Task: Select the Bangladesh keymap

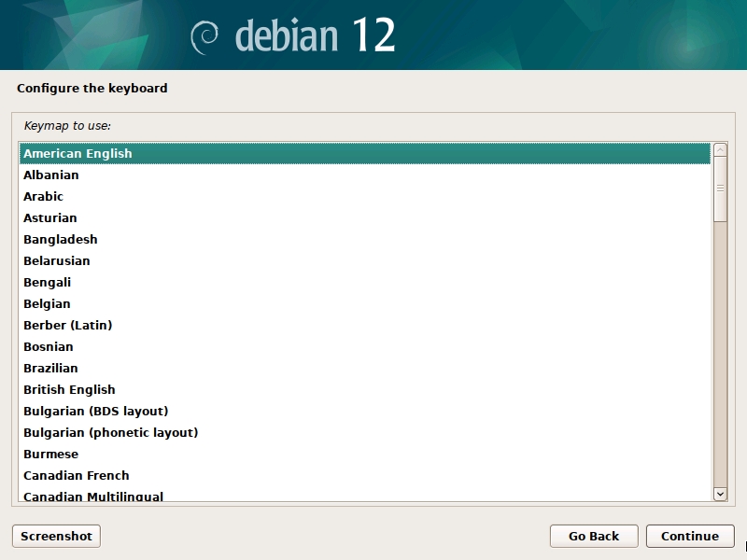Action: tap(61, 239)
